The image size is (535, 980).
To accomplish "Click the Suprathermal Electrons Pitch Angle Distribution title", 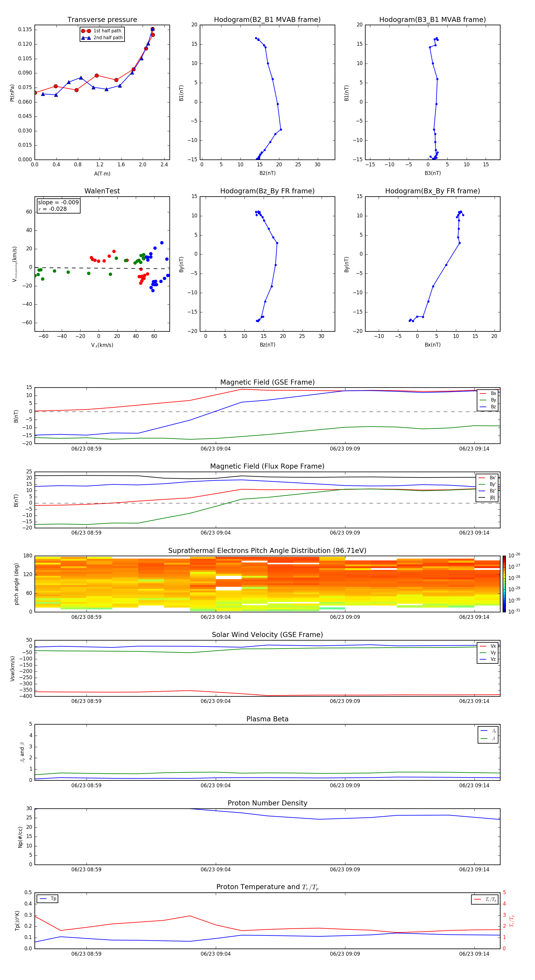I will click(x=267, y=551).
